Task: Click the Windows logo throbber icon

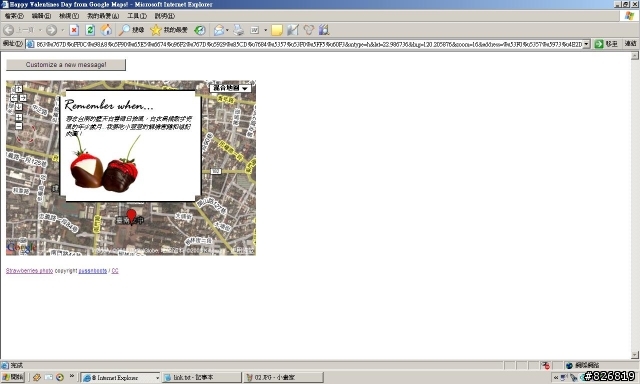Action: point(629,16)
